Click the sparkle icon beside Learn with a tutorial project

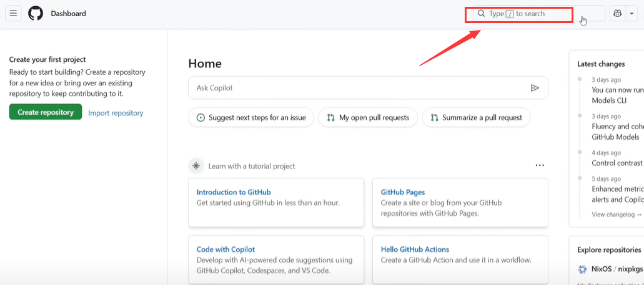point(196,166)
